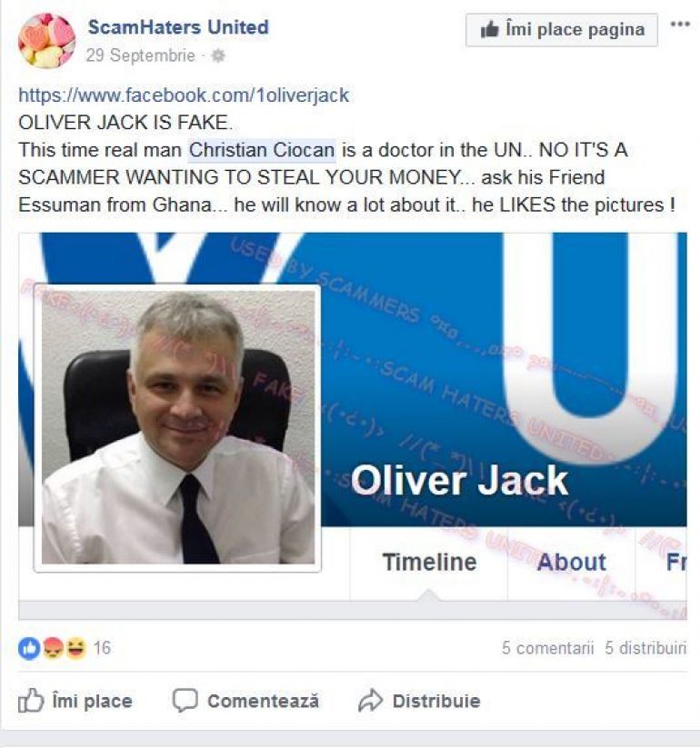This screenshot has width=700, height=748.
Task: View the 16 reactions count
Action: [102, 648]
